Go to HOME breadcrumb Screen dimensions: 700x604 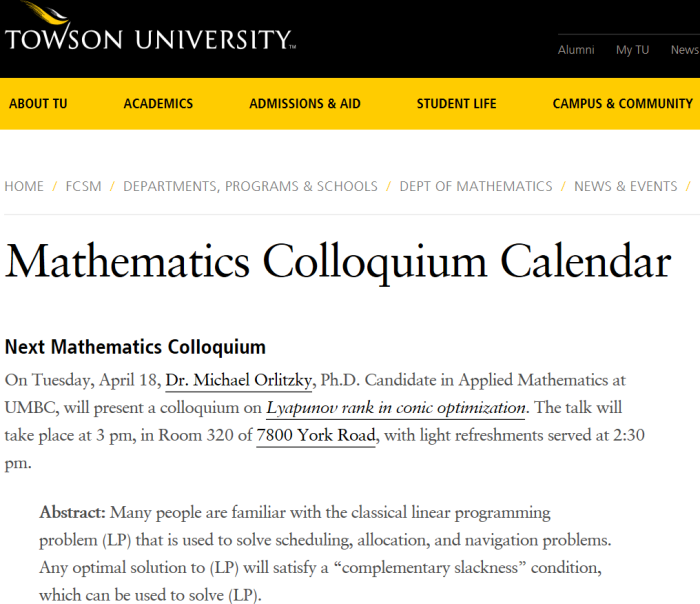pos(24,186)
